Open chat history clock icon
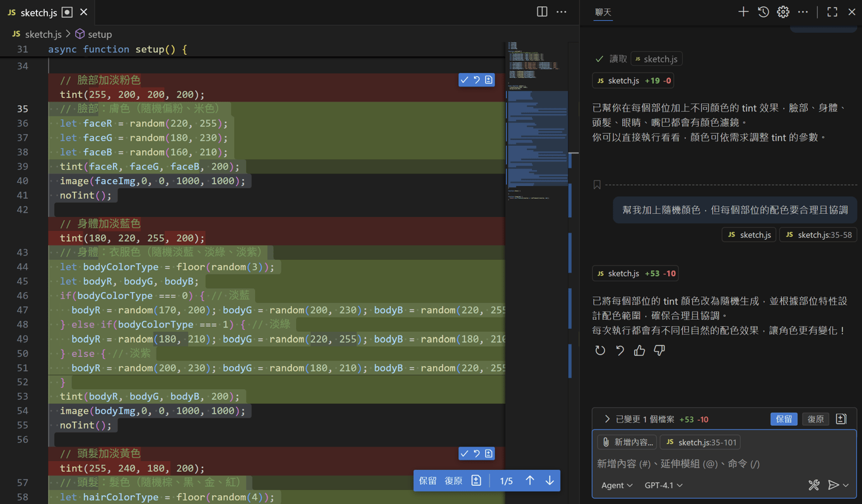 (763, 12)
